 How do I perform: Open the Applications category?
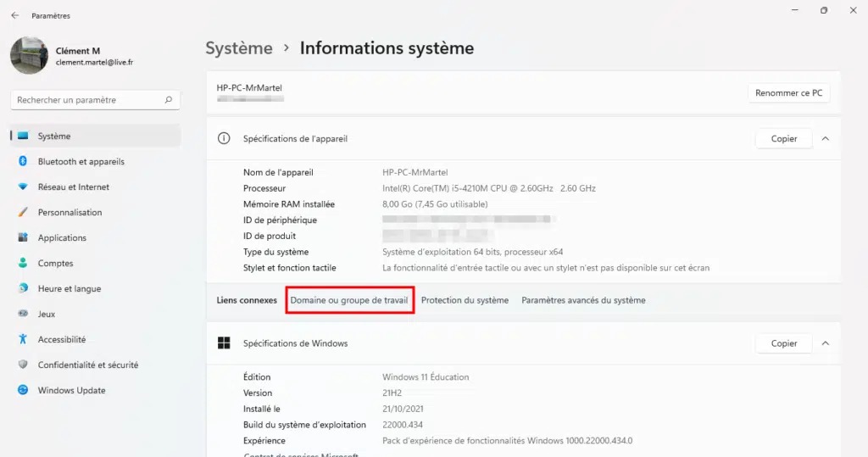click(96, 237)
